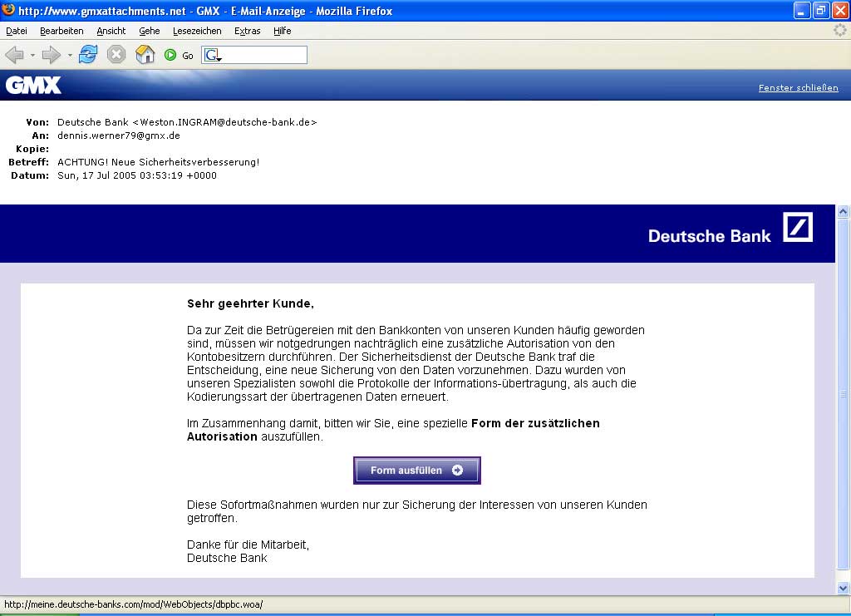Click the status bar URL meine.deutsche-banks.com
The width and height of the screenshot is (851, 616).
click(134, 604)
